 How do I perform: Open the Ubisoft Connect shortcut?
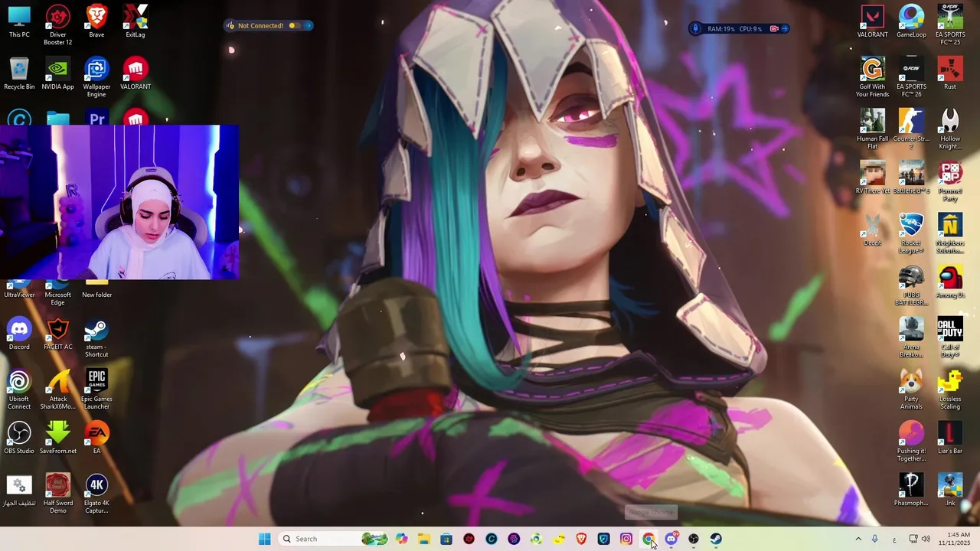pos(19,390)
